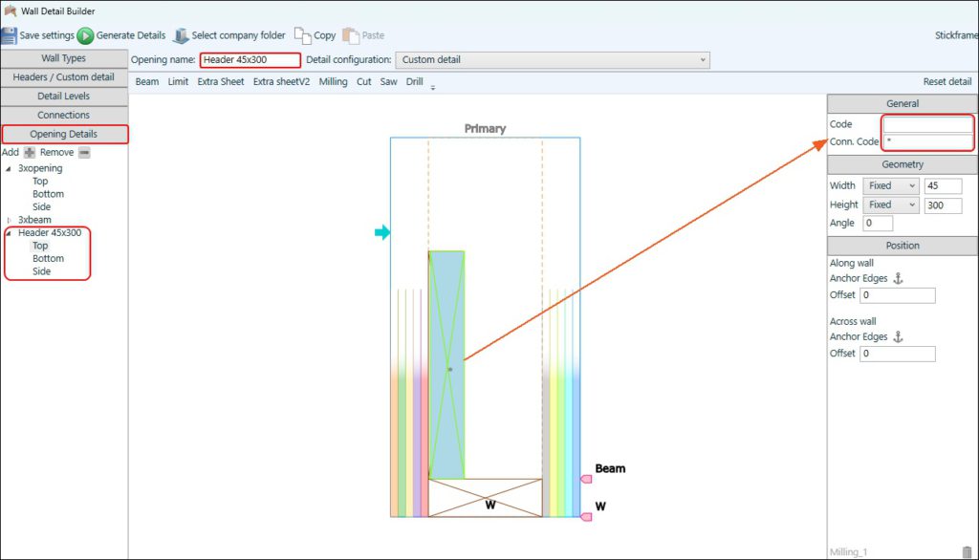Screen dimensions: 979x560
Task: Select Top under 3xopening
Action: (x=40, y=181)
